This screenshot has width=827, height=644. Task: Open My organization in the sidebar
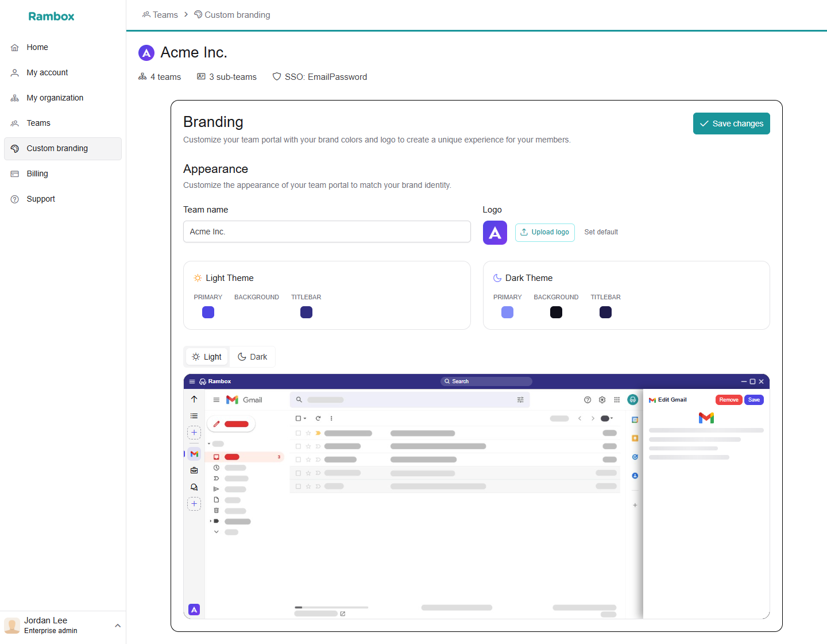(63, 98)
